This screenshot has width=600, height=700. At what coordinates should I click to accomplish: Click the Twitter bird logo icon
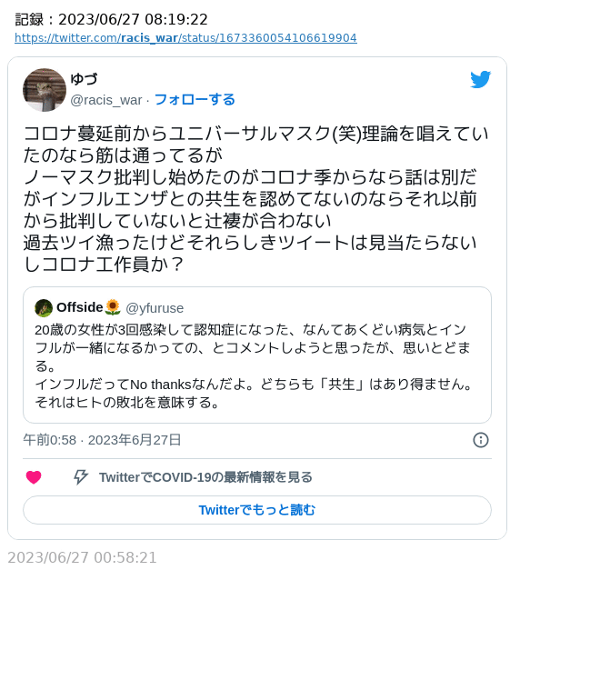coord(480,79)
